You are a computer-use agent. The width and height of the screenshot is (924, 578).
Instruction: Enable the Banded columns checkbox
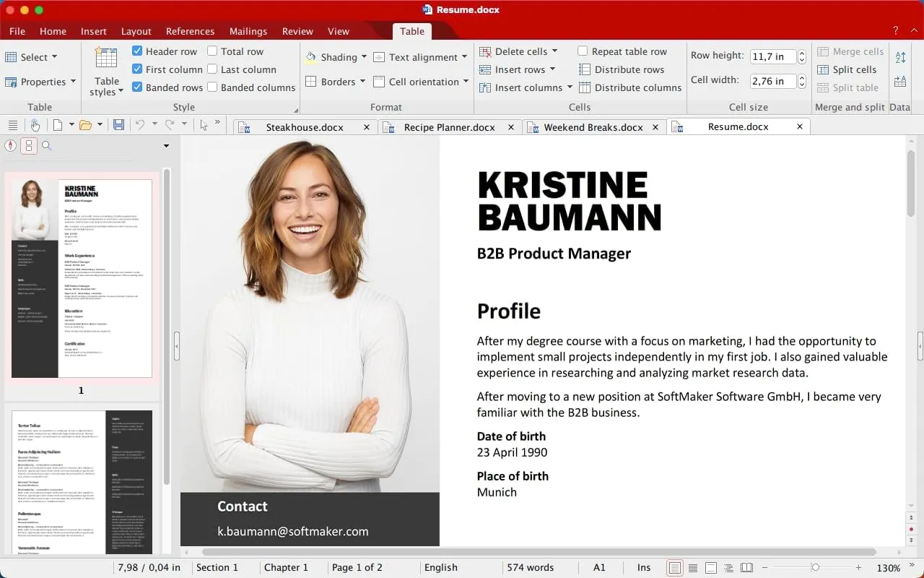212,87
